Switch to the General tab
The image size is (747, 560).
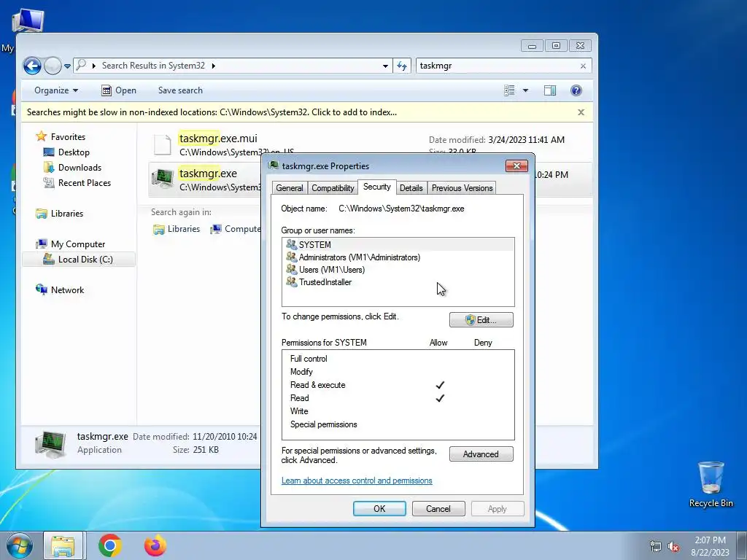click(x=290, y=188)
